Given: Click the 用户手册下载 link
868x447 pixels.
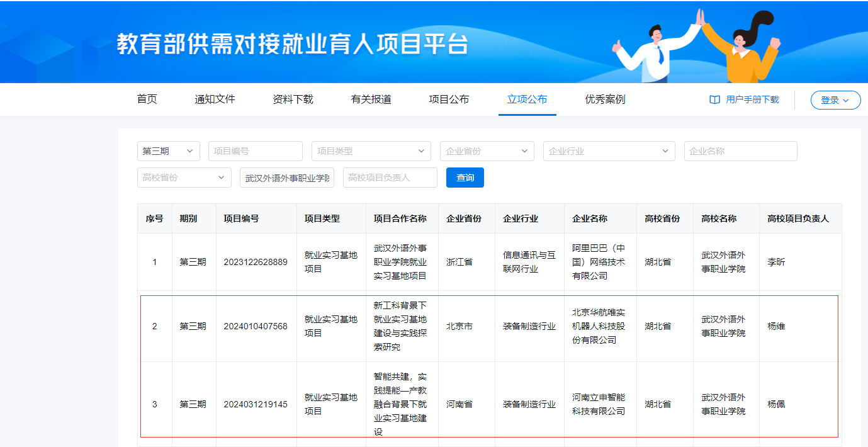Looking at the screenshot, I should click(x=752, y=99).
